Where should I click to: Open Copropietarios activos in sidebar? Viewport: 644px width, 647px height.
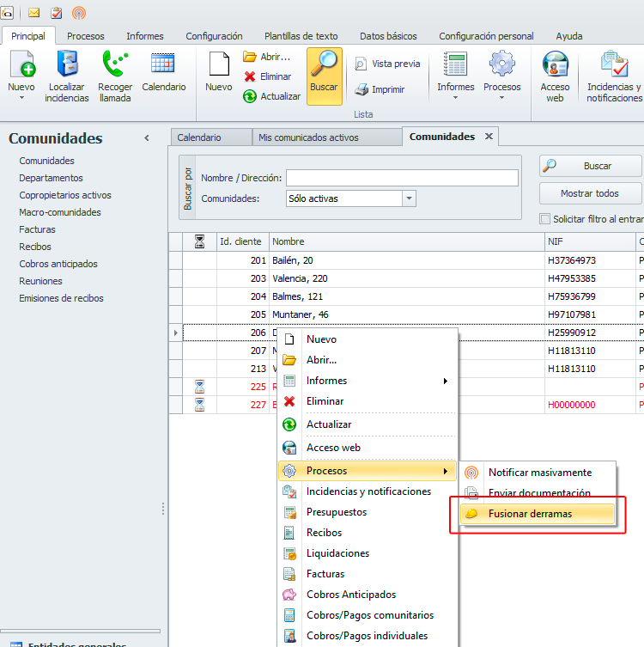pyautogui.click(x=65, y=195)
